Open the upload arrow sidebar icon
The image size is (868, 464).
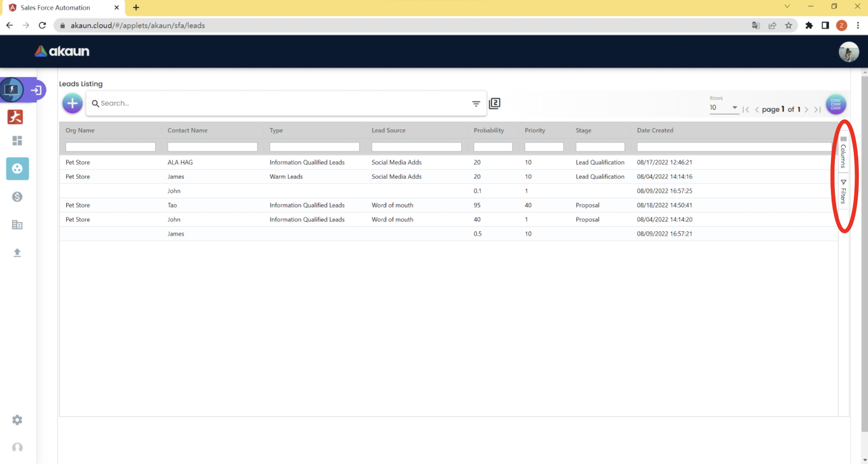point(17,253)
